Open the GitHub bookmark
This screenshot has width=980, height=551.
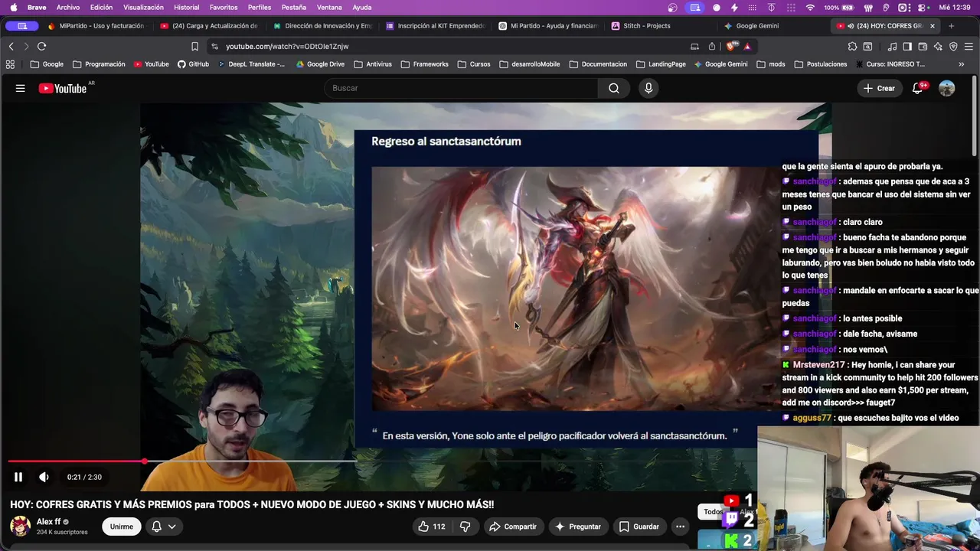point(193,64)
